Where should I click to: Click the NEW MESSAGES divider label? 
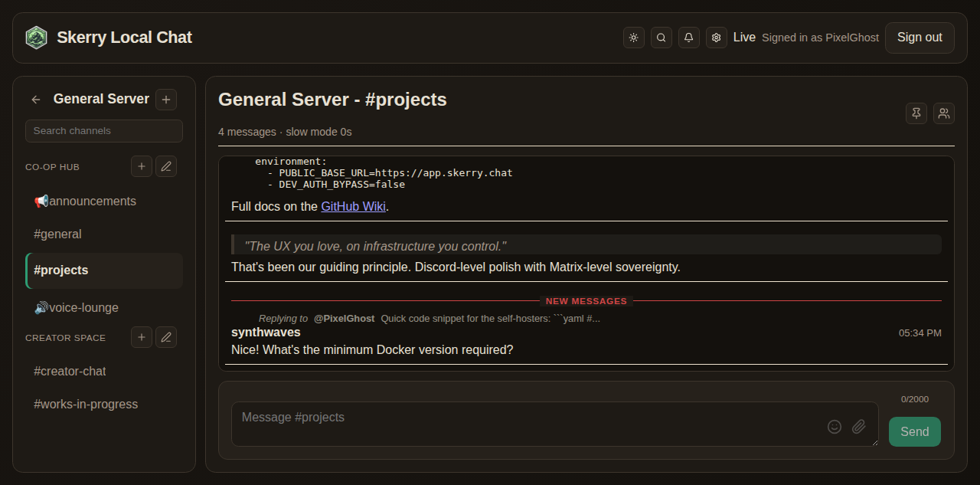point(586,301)
